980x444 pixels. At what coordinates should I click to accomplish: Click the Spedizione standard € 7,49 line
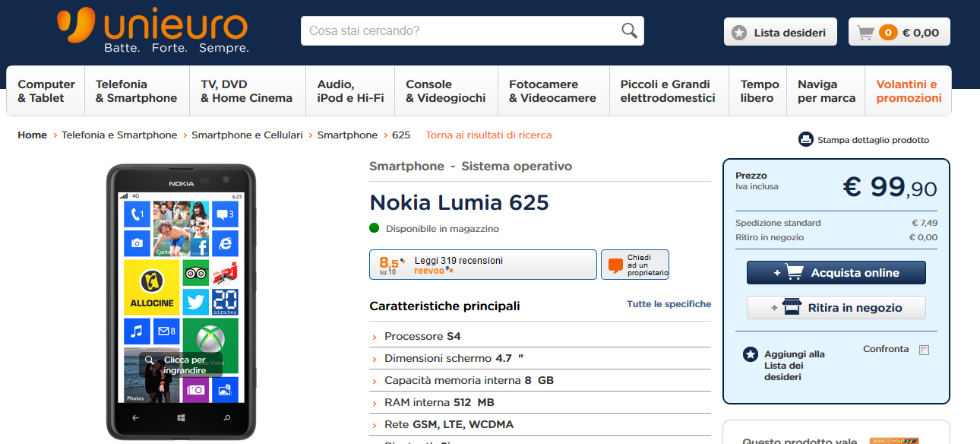pos(836,223)
